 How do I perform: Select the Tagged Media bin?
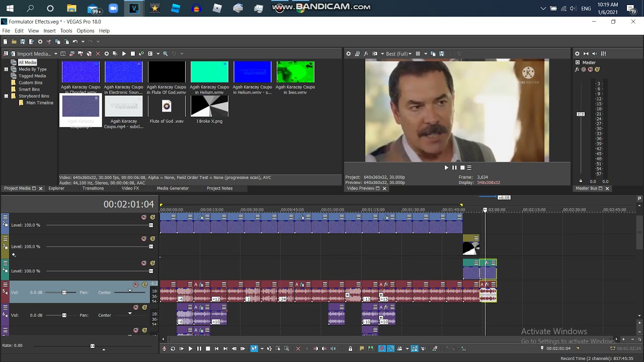(x=32, y=76)
